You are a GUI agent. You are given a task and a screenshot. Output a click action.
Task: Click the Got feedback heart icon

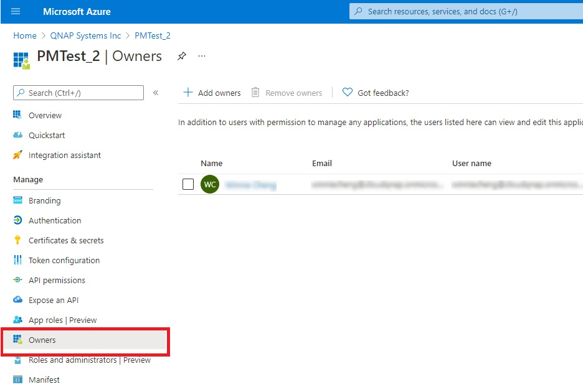click(x=348, y=93)
